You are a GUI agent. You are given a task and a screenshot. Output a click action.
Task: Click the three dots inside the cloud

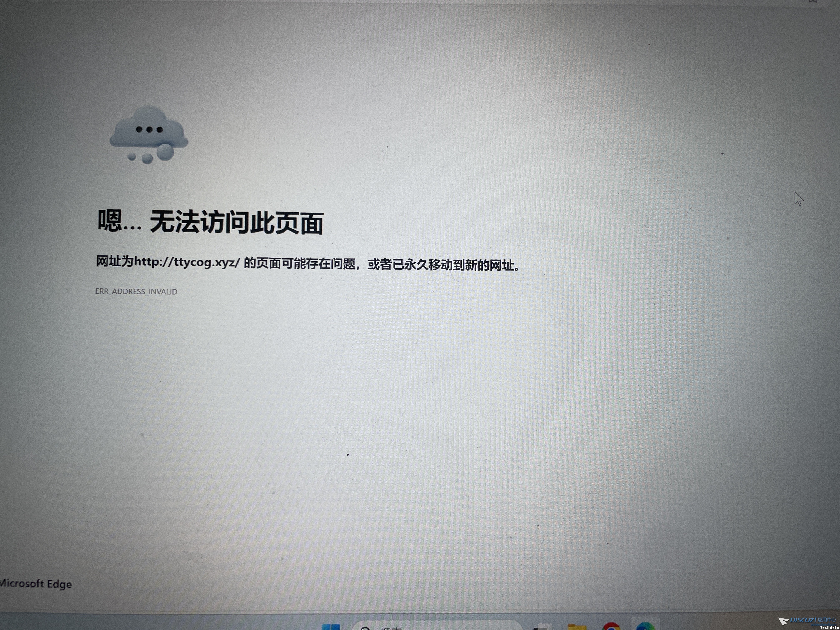pyautogui.click(x=149, y=130)
